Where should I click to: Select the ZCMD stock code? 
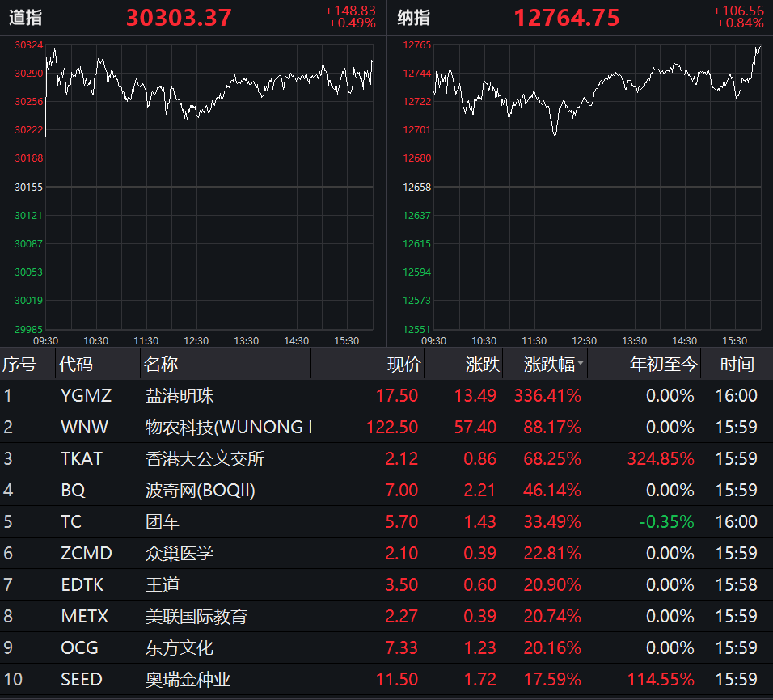pos(87,554)
